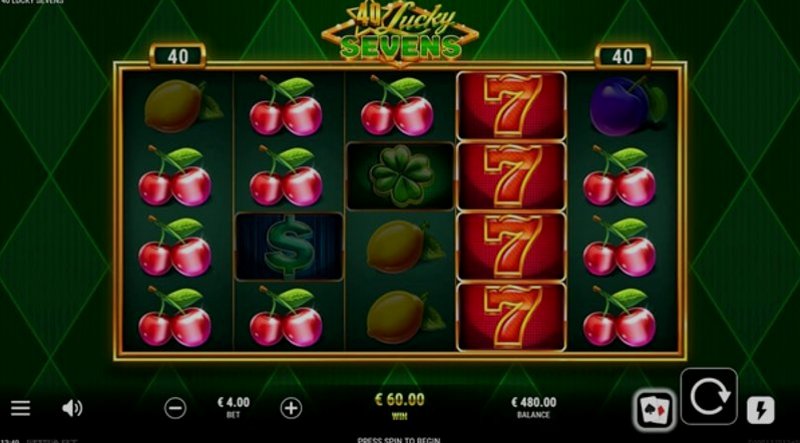Open the card gamble feature
Viewport: 800px width, 443px height.
[655, 409]
